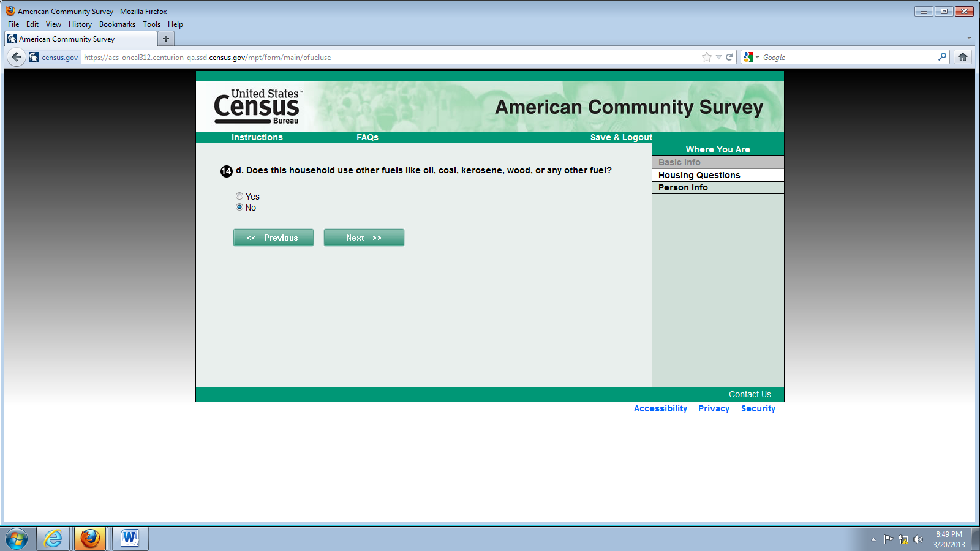
Task: Click the question 14 number badge
Action: click(x=227, y=171)
